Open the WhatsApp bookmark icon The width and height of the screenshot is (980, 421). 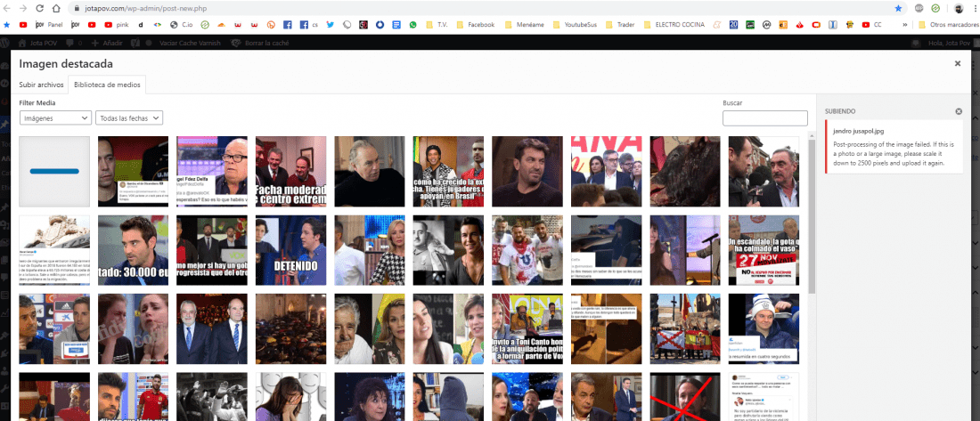click(412, 25)
